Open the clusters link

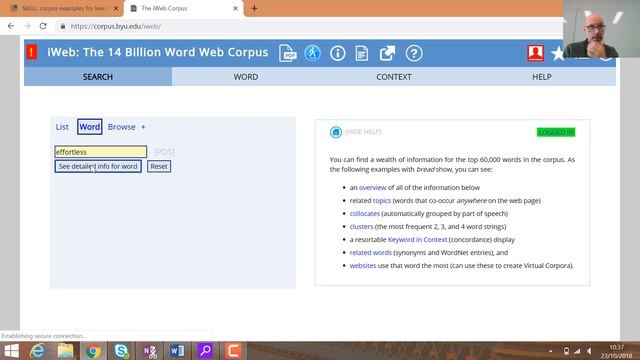tap(361, 227)
